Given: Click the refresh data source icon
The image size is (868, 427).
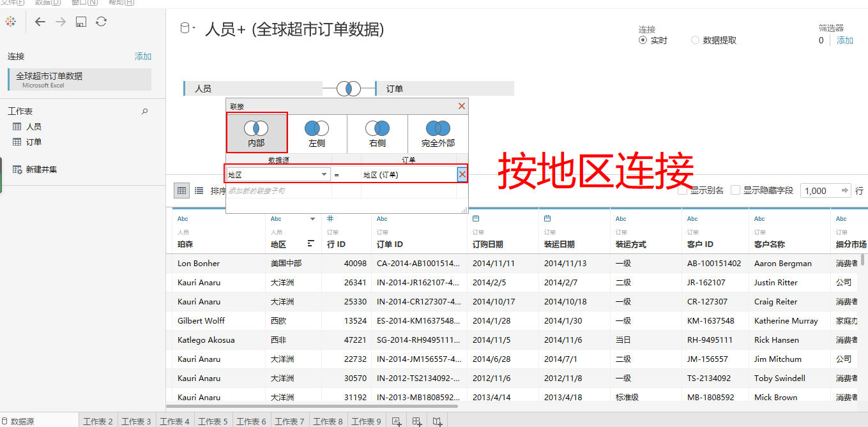Looking at the screenshot, I should point(102,21).
